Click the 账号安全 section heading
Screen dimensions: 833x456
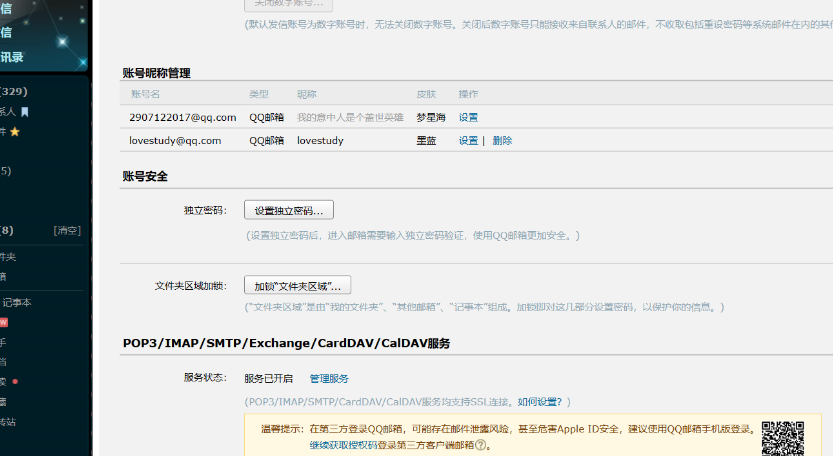pyautogui.click(x=145, y=176)
